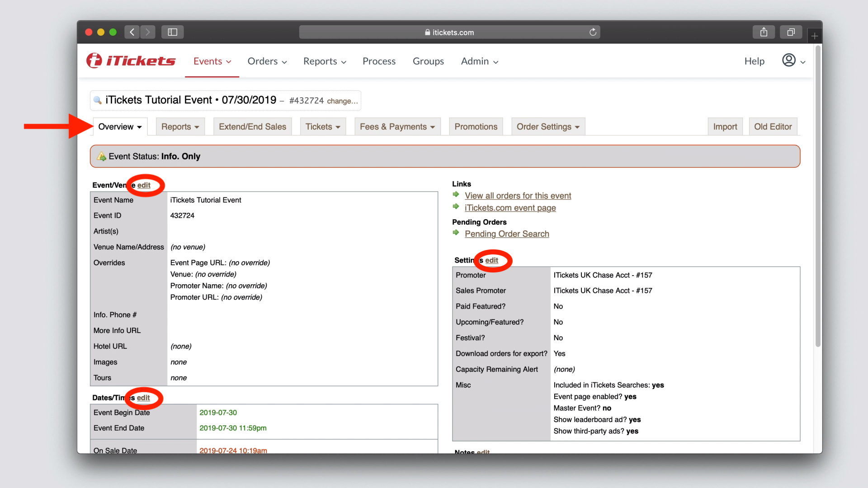Click the Settings edit link
868x488 pixels.
[491, 260]
